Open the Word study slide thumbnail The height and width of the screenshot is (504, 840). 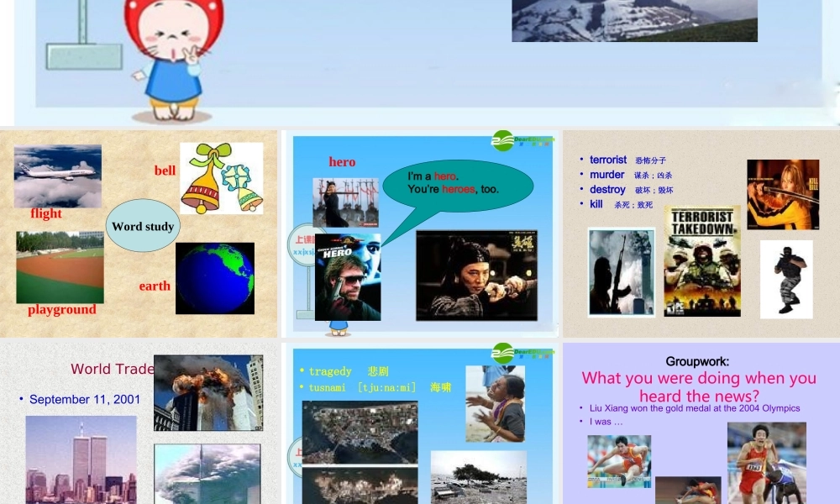139,234
